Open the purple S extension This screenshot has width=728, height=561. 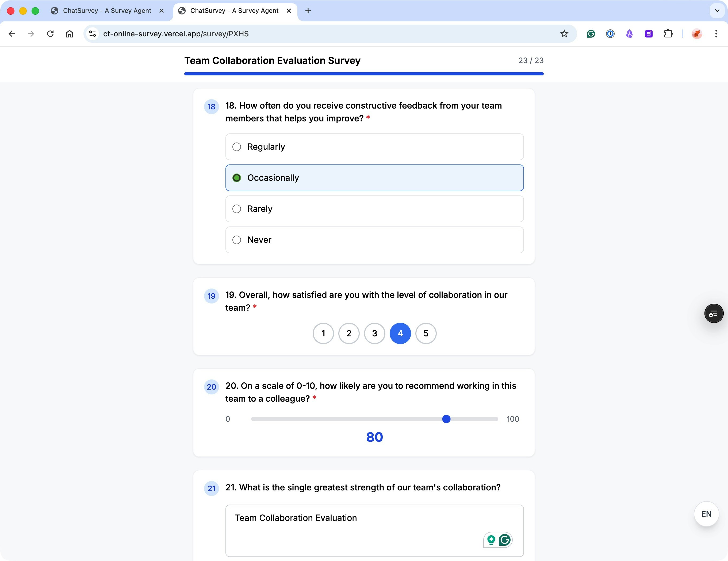[x=648, y=33]
